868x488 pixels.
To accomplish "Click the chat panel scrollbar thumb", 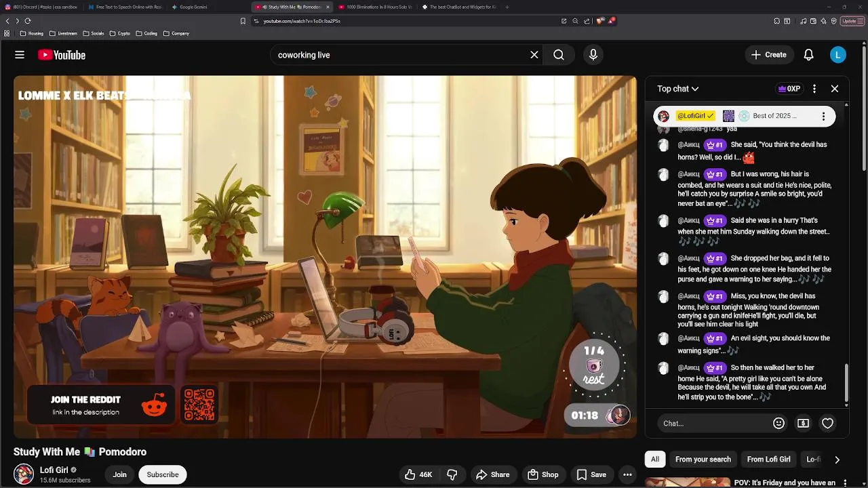I will [x=846, y=384].
